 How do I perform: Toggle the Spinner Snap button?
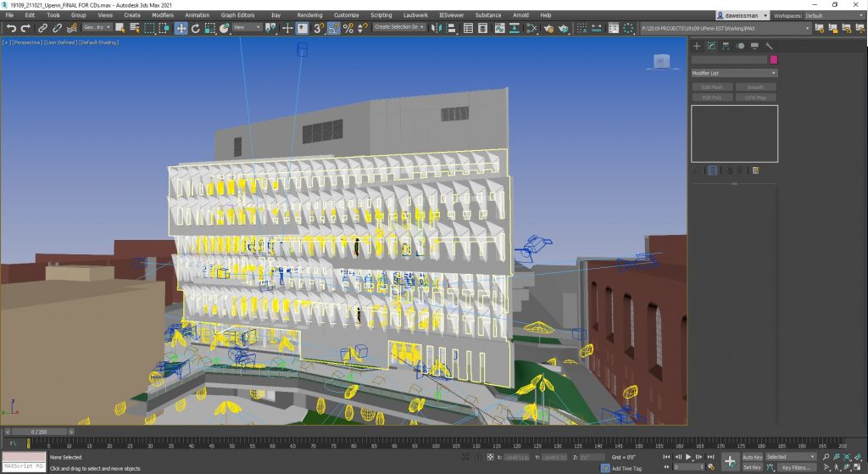(363, 28)
